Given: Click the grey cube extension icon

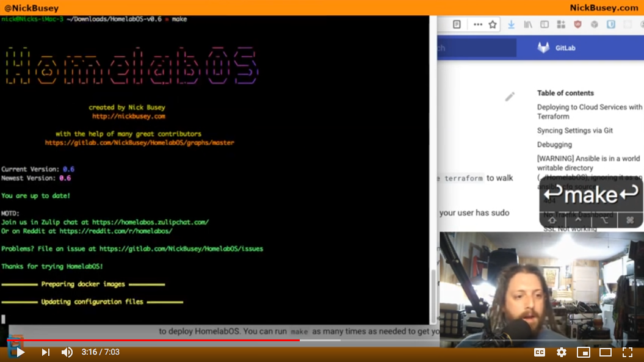Looking at the screenshot, I should point(595,24).
